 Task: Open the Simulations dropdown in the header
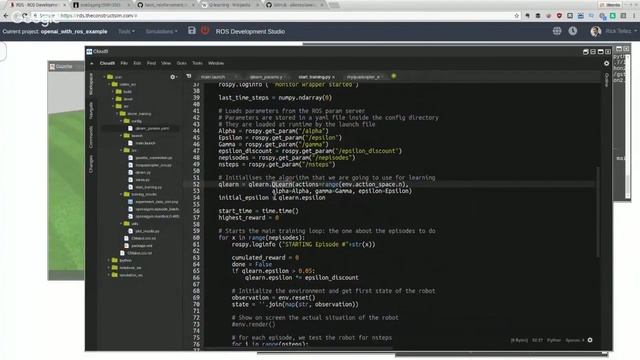[x=161, y=31]
